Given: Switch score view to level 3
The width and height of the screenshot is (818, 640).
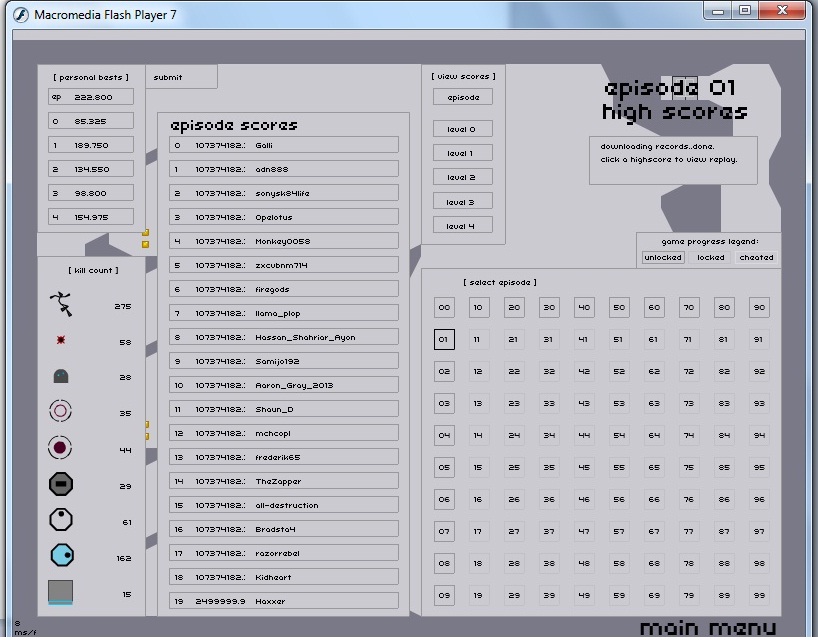Looking at the screenshot, I should (462, 202).
